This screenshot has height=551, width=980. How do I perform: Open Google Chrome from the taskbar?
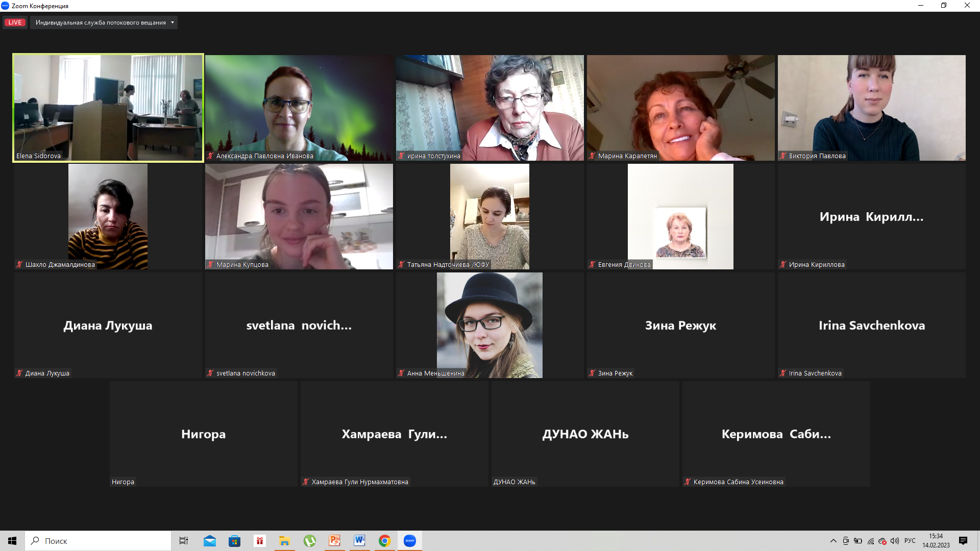(384, 541)
